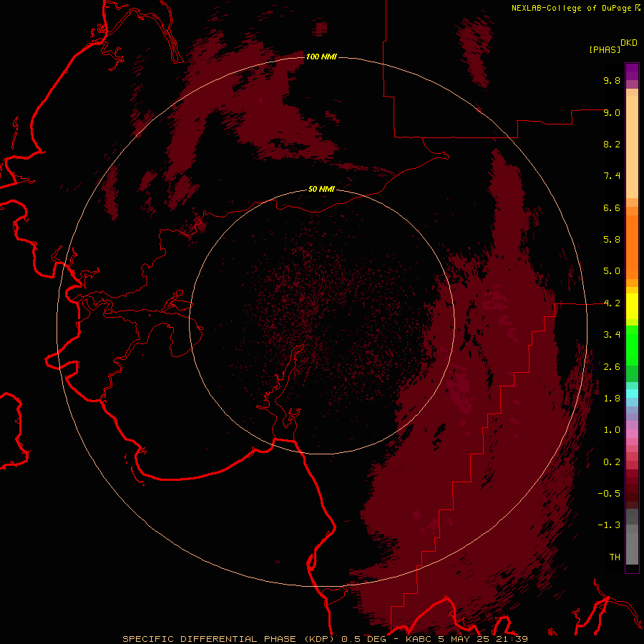Click the pink segment of the color bar

(x=632, y=434)
